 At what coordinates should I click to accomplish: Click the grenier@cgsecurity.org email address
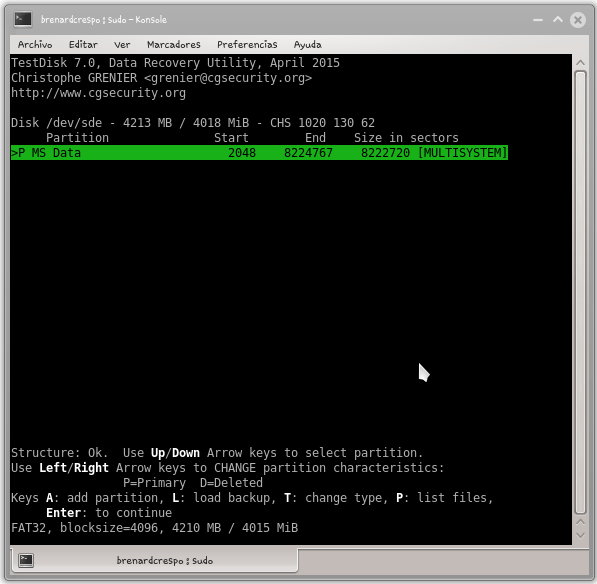click(228, 78)
